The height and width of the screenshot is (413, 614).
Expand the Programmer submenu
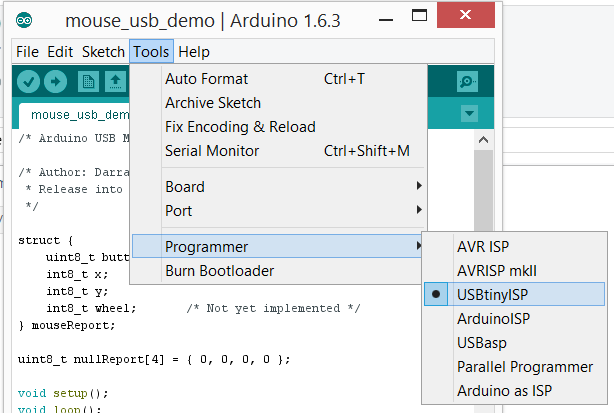click(x=278, y=247)
